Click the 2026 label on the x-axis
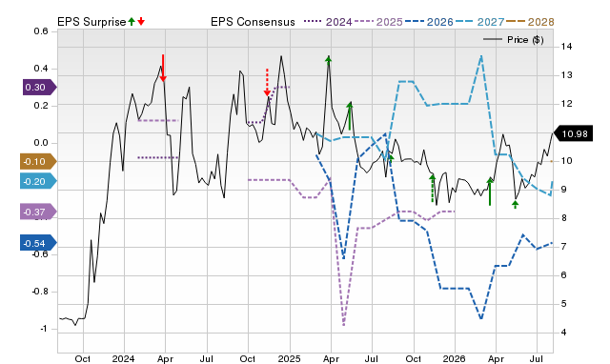Viewport: 610px width, 364px height. (454, 358)
